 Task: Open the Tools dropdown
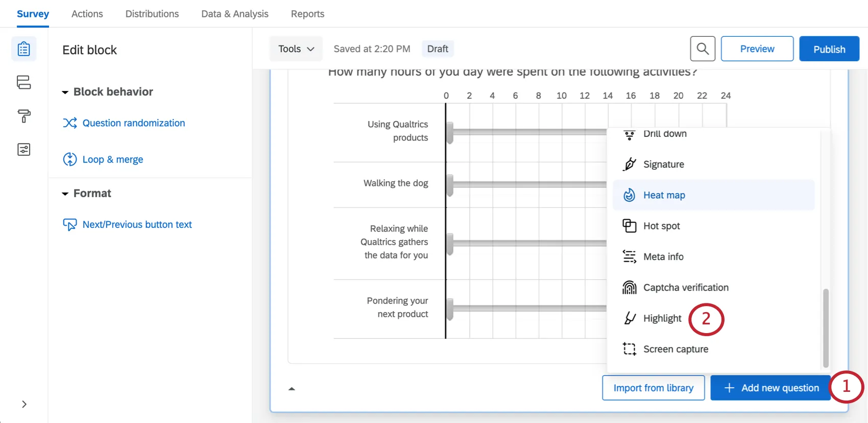[x=296, y=49]
